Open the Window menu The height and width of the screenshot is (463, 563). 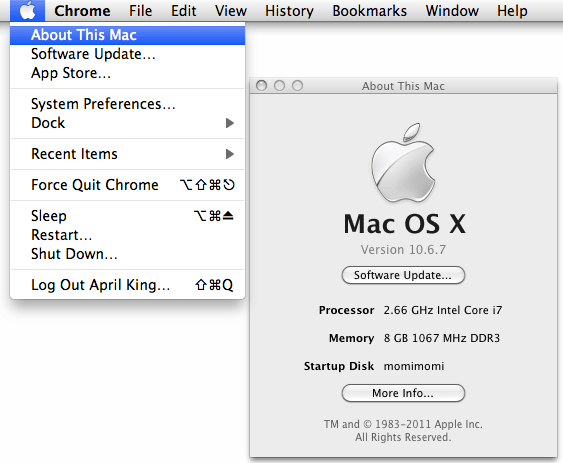[452, 11]
